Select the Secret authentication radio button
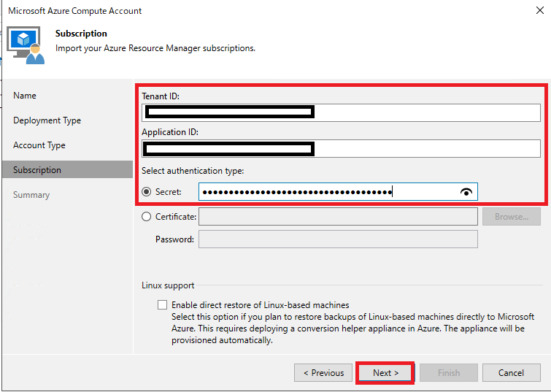Image resolution: width=551 pixels, height=392 pixels. pyautogui.click(x=147, y=191)
